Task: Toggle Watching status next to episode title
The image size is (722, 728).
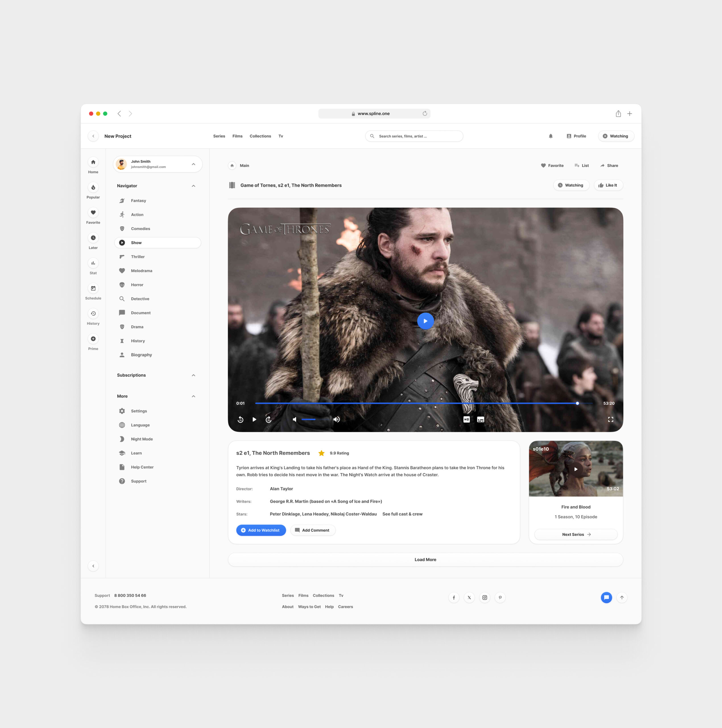Action: point(571,185)
